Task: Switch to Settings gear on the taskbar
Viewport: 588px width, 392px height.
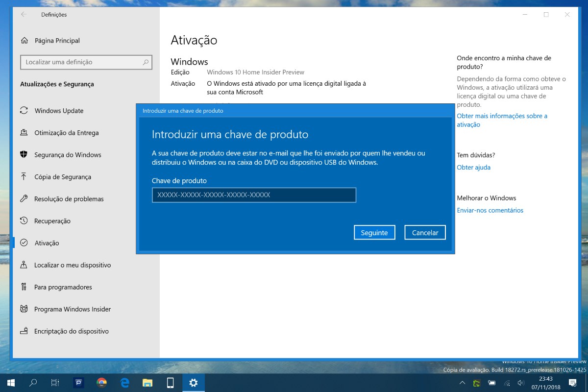Action: [x=194, y=383]
